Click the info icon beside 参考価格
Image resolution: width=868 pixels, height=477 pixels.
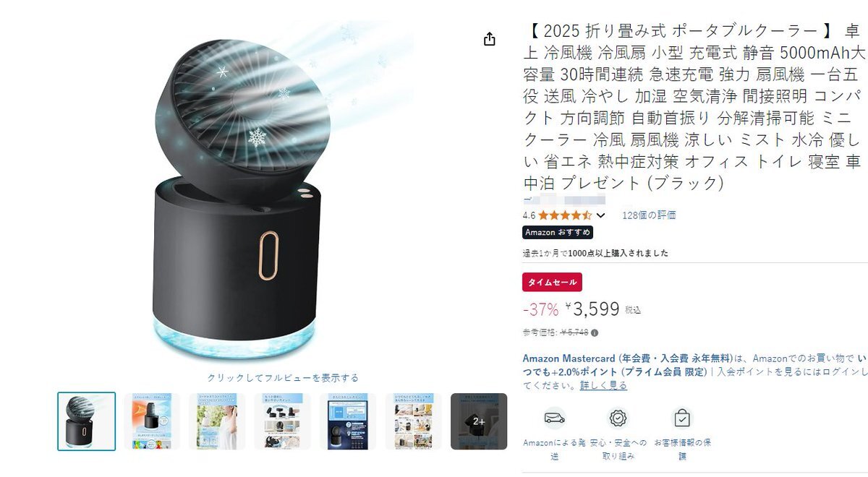tap(595, 333)
